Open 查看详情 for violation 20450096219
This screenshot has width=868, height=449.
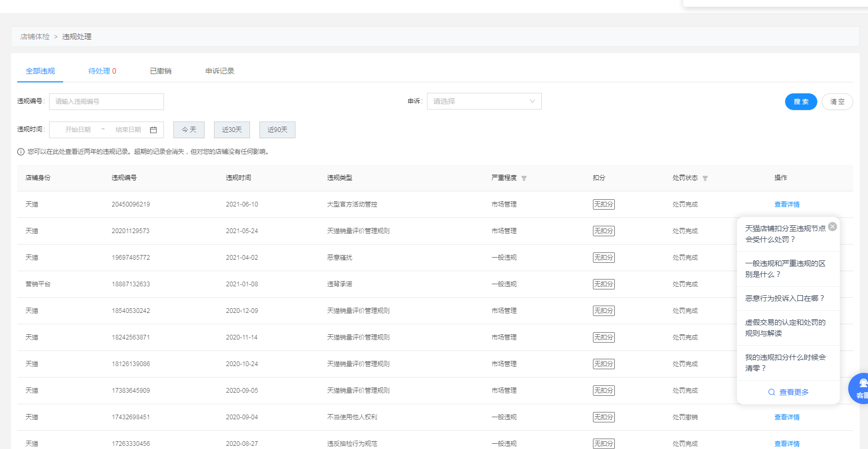(x=787, y=204)
